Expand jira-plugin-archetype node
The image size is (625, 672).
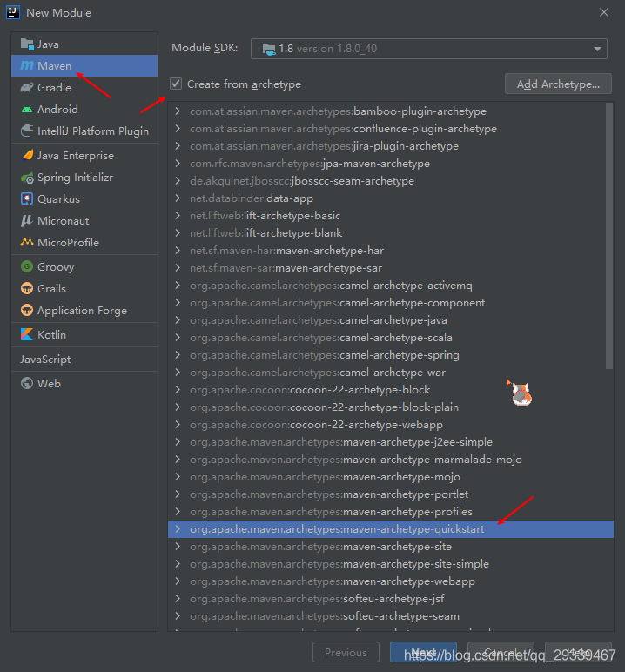click(x=178, y=145)
